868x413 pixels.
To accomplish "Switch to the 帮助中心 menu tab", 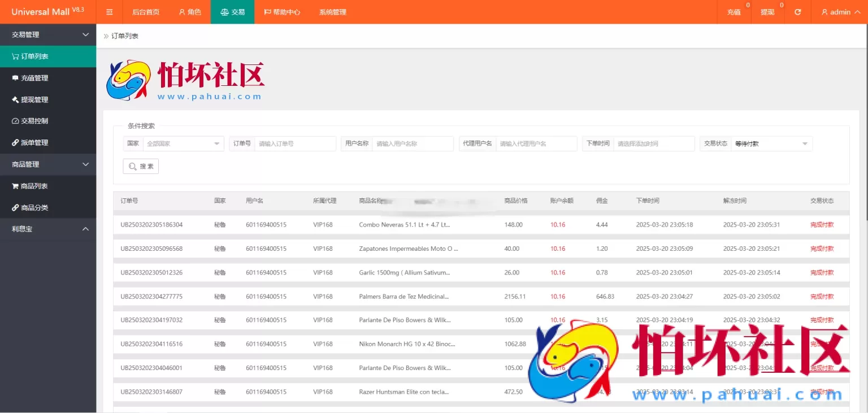I will [282, 11].
